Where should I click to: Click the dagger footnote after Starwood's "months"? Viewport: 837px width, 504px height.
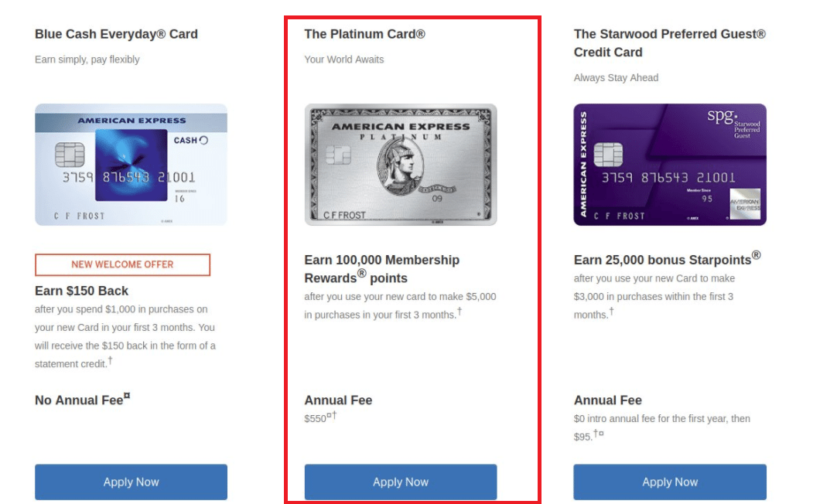click(x=611, y=312)
